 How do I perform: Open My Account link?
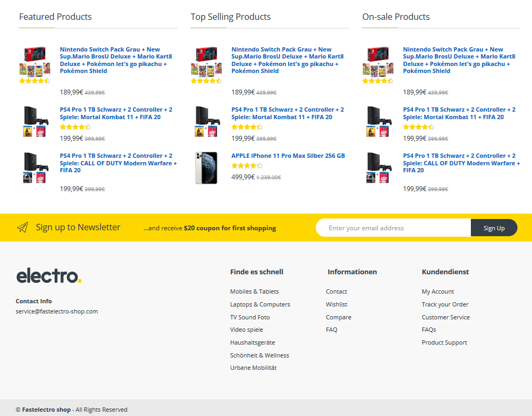tap(438, 291)
